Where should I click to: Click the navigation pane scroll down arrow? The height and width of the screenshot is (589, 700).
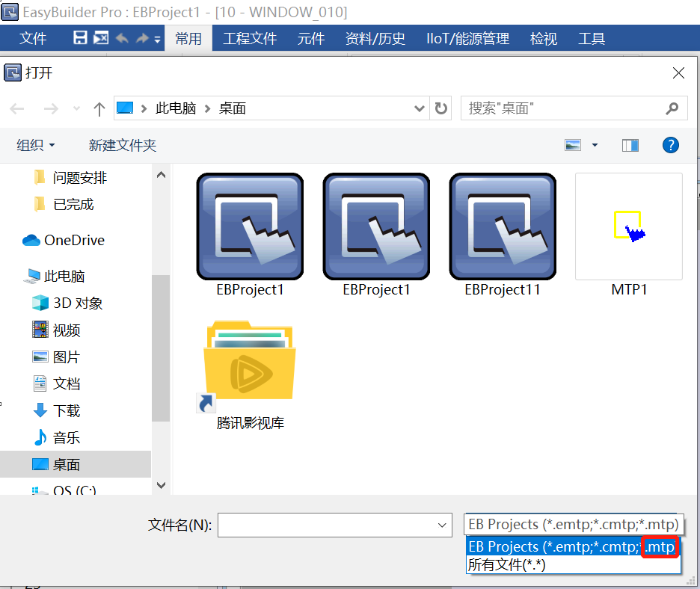coord(161,485)
